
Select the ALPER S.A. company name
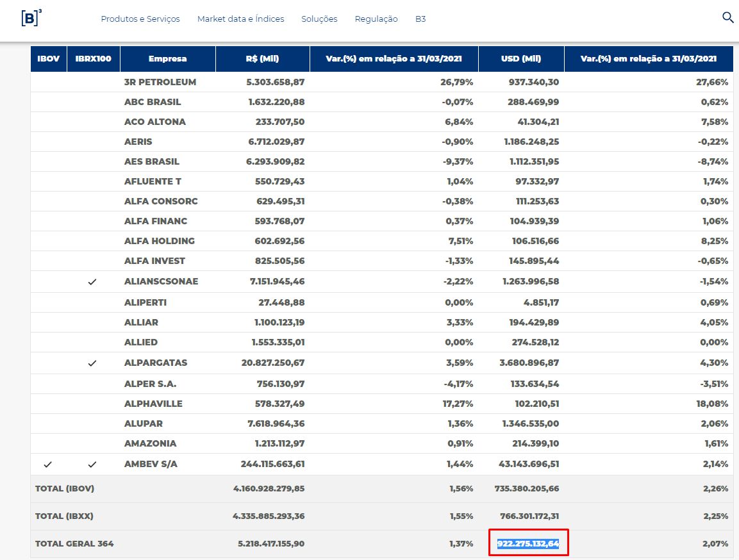[x=151, y=384]
